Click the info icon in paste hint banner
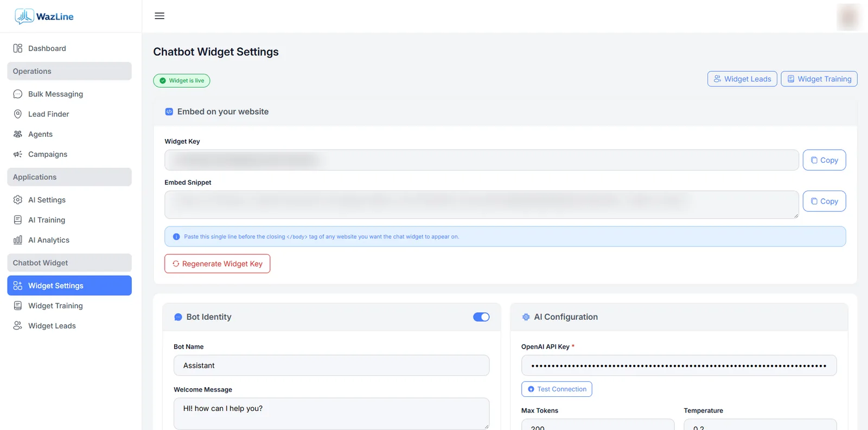Viewport: 868px width, 430px height. coord(176,237)
